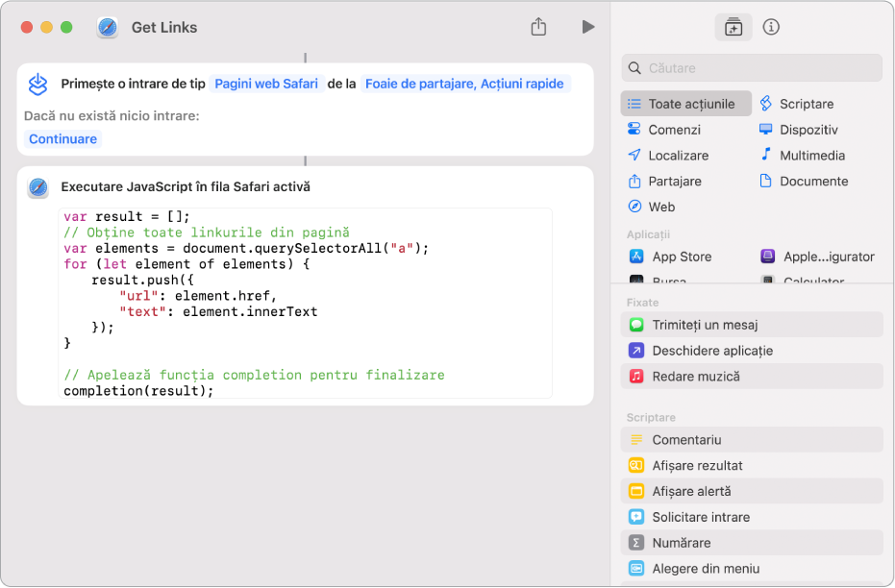Add the Redare muzică action
The height and width of the screenshot is (588, 895).
751,377
